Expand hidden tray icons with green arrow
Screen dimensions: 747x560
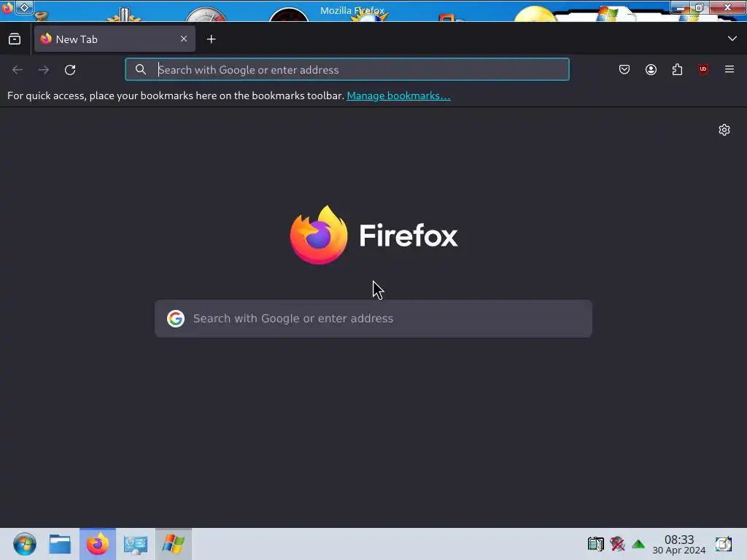point(638,544)
